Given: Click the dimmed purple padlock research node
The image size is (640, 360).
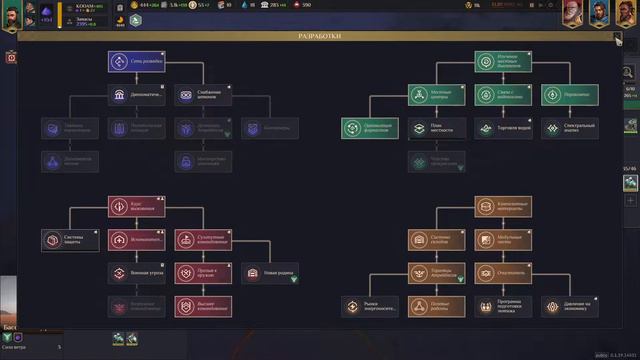Looking at the screenshot, I should [x=203, y=162].
